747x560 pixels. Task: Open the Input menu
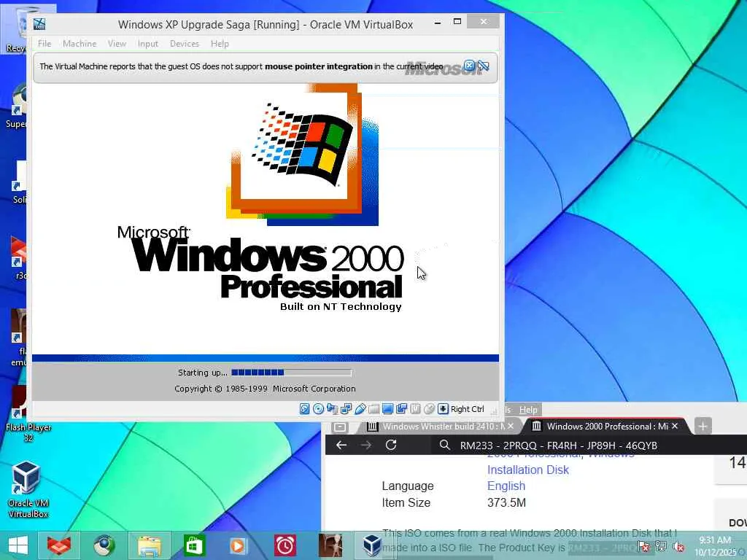point(147,43)
